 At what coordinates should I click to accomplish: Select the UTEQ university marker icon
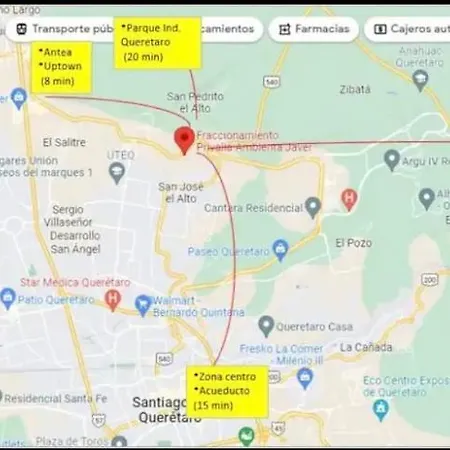coord(117,173)
